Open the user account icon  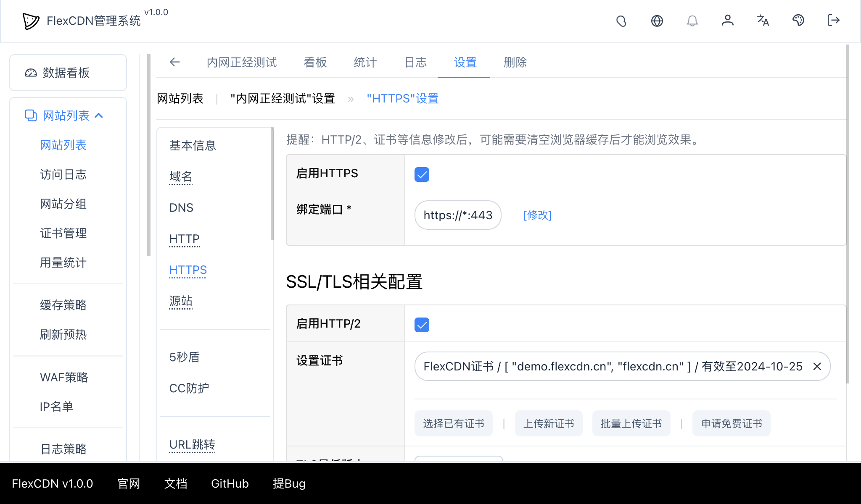pyautogui.click(x=728, y=21)
